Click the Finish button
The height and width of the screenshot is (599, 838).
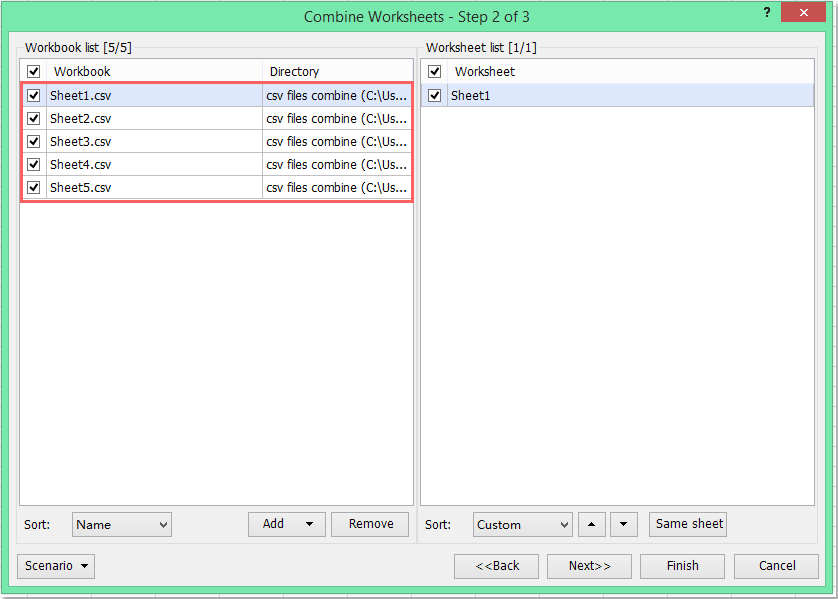[x=682, y=566]
